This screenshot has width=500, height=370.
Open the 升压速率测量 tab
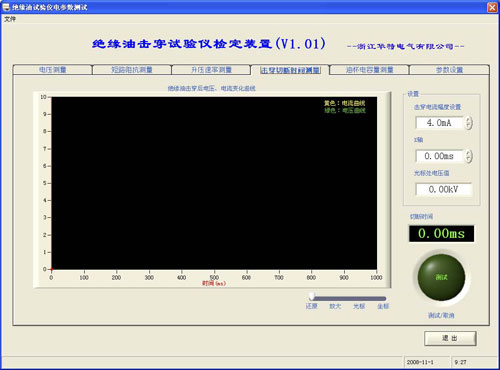pos(211,70)
